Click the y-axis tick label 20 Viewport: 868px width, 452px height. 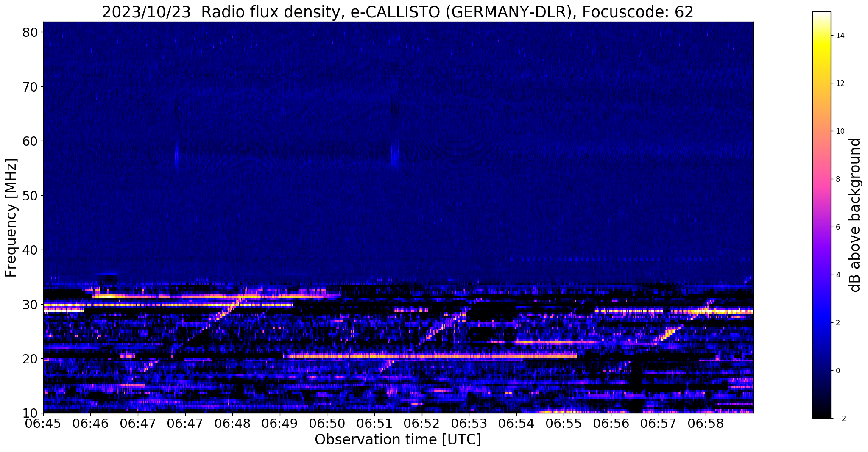(30, 359)
